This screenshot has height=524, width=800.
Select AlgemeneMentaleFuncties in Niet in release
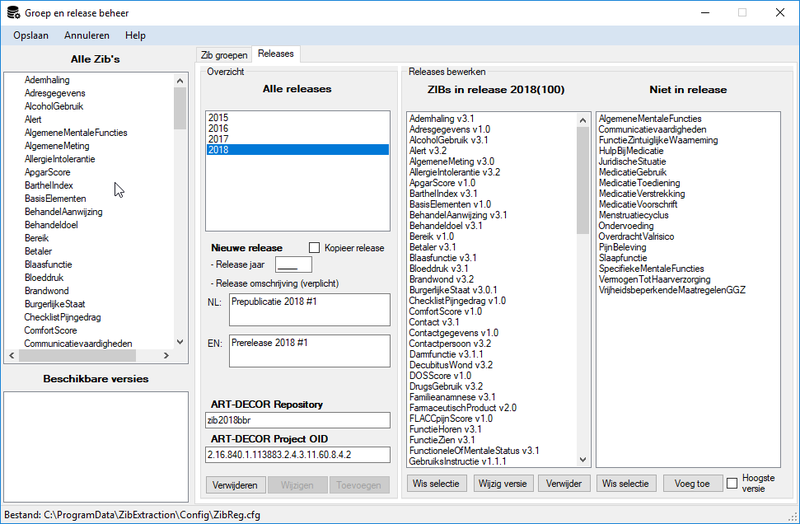pyautogui.click(x=650, y=118)
